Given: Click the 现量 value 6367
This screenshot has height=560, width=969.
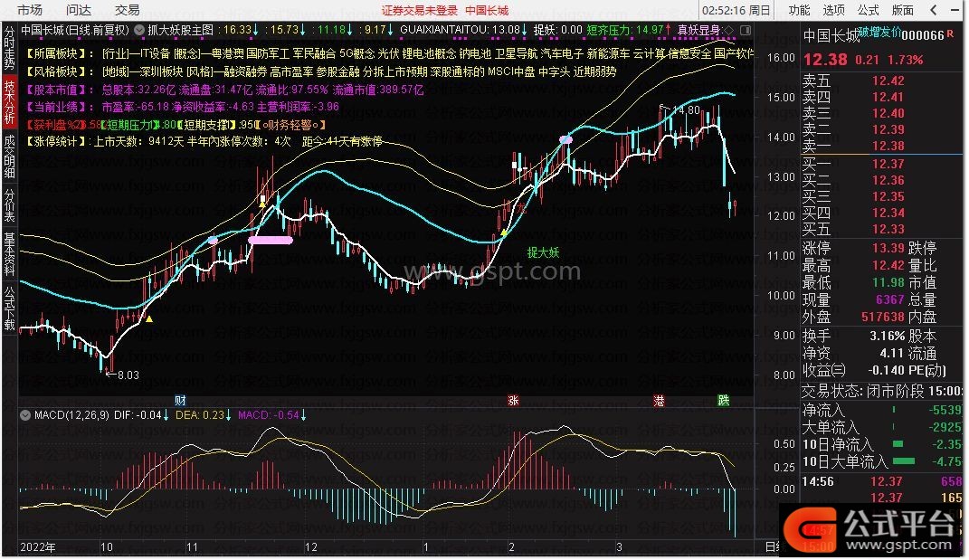Looking at the screenshot, I should coord(890,299).
